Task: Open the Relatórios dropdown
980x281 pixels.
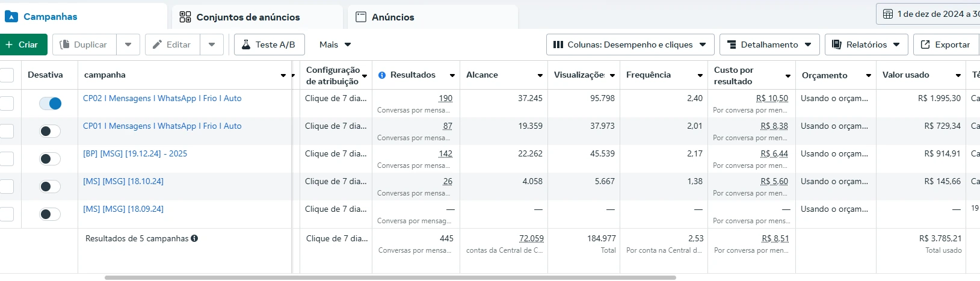Action: click(866, 45)
